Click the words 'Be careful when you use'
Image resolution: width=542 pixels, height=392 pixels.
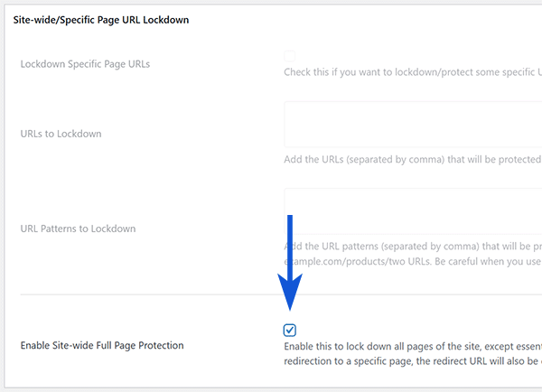[483, 261]
